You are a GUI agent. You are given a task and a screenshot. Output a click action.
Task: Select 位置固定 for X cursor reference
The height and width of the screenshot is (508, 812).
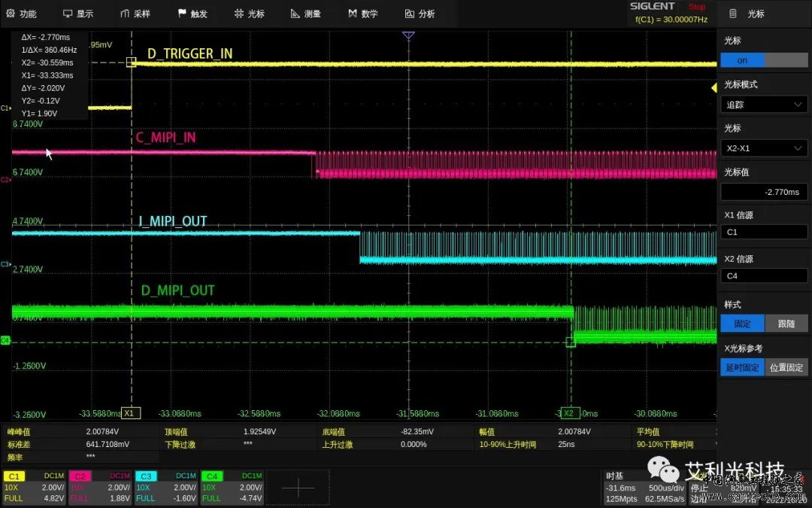pyautogui.click(x=786, y=367)
